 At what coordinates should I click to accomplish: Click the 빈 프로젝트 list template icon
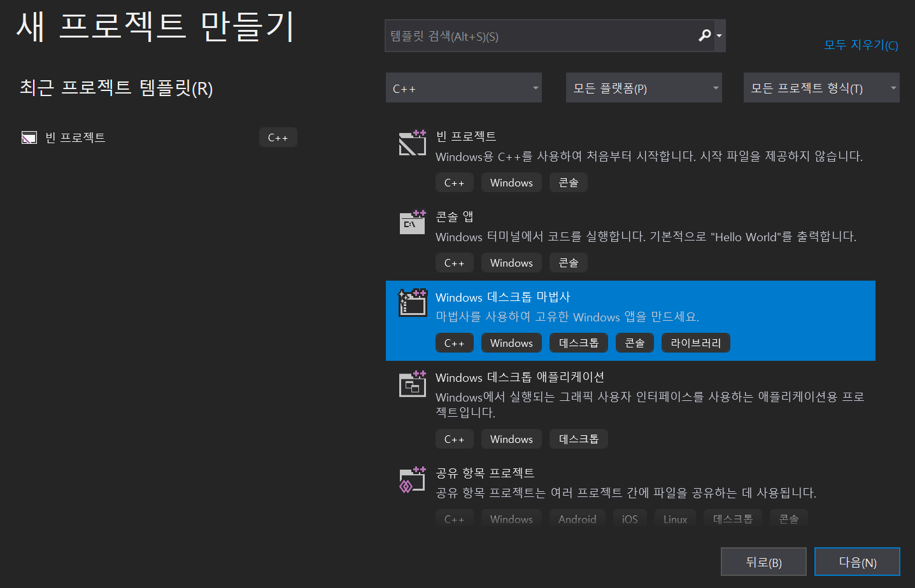[412, 143]
